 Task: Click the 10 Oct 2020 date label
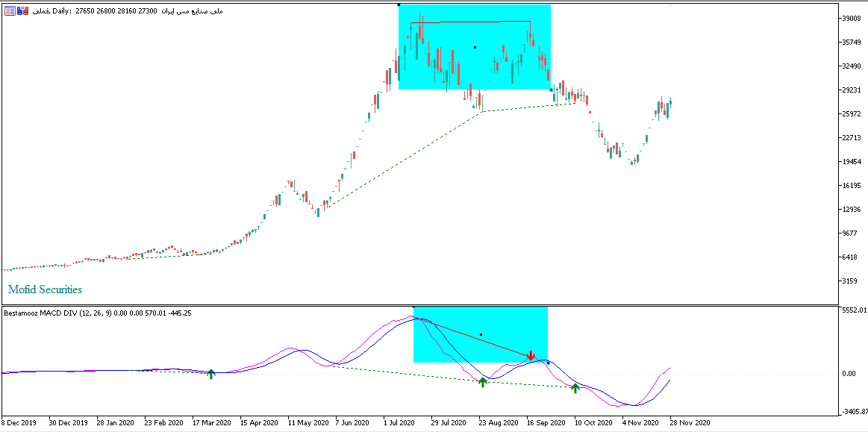593,422
